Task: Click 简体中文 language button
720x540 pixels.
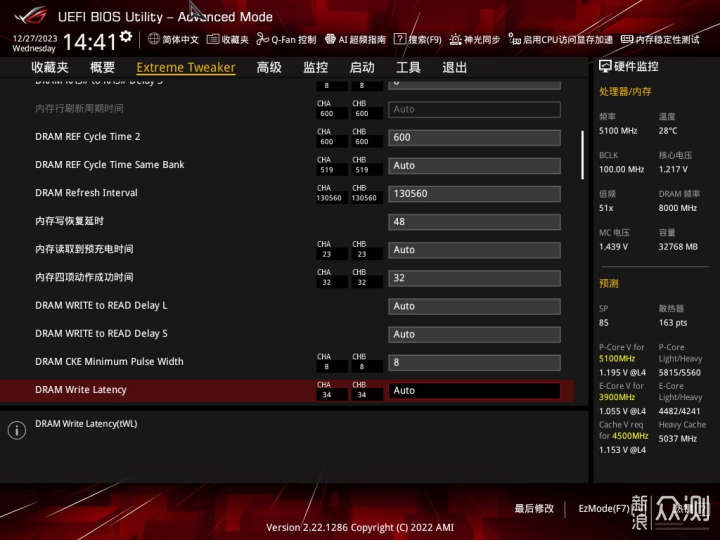Action: (x=180, y=39)
